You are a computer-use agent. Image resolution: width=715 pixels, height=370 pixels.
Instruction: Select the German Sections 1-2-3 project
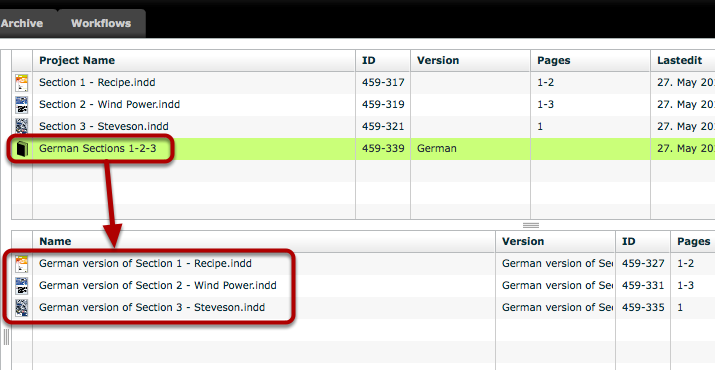(363, 148)
